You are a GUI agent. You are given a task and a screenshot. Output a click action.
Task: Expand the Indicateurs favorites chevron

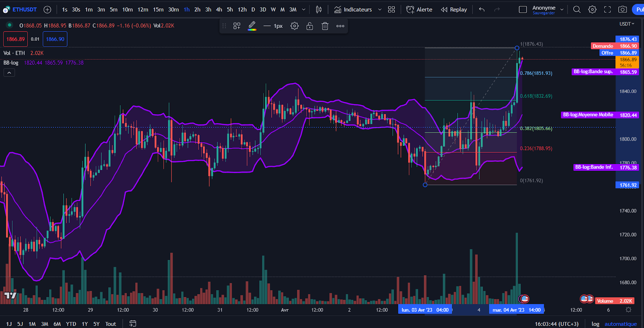click(x=380, y=9)
